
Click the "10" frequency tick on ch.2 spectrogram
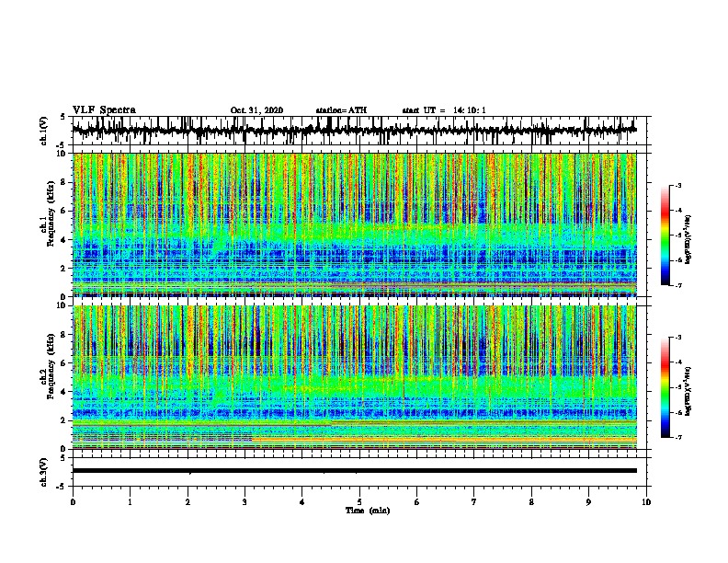[62, 305]
